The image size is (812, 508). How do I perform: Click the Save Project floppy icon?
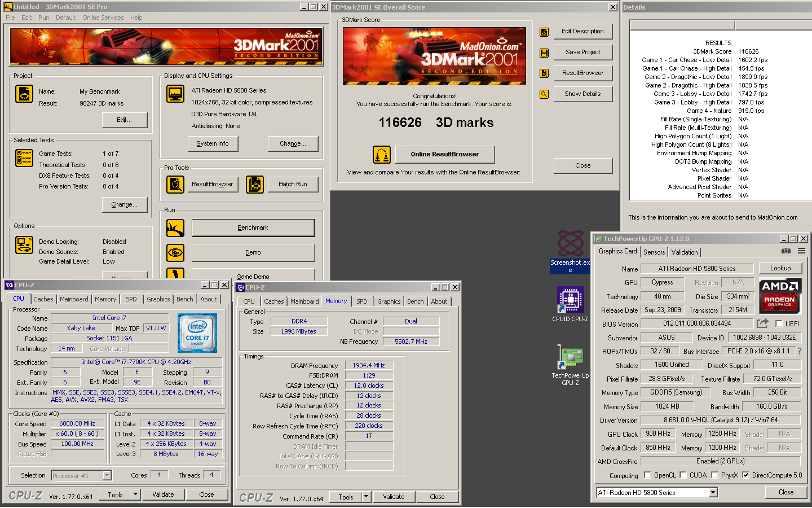544,52
